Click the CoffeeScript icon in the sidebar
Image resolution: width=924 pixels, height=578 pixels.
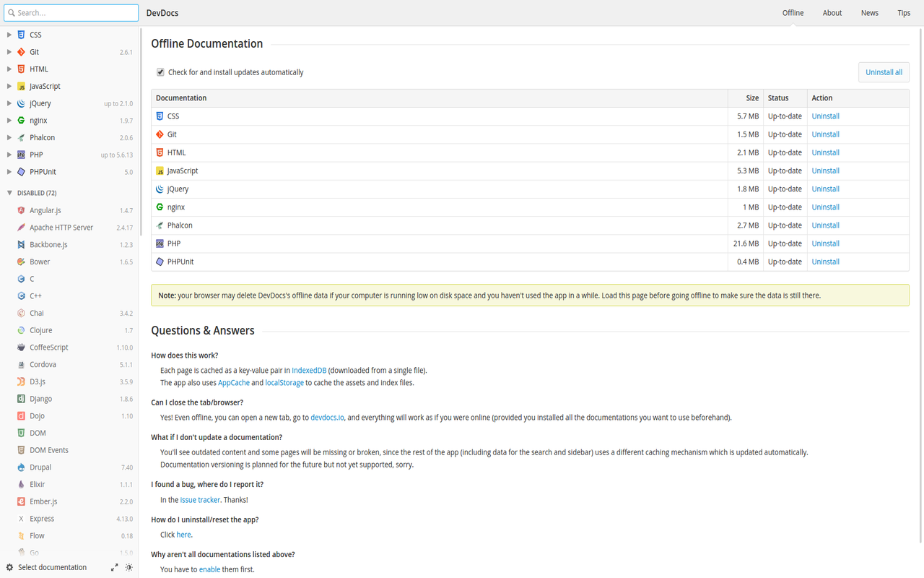coord(21,348)
